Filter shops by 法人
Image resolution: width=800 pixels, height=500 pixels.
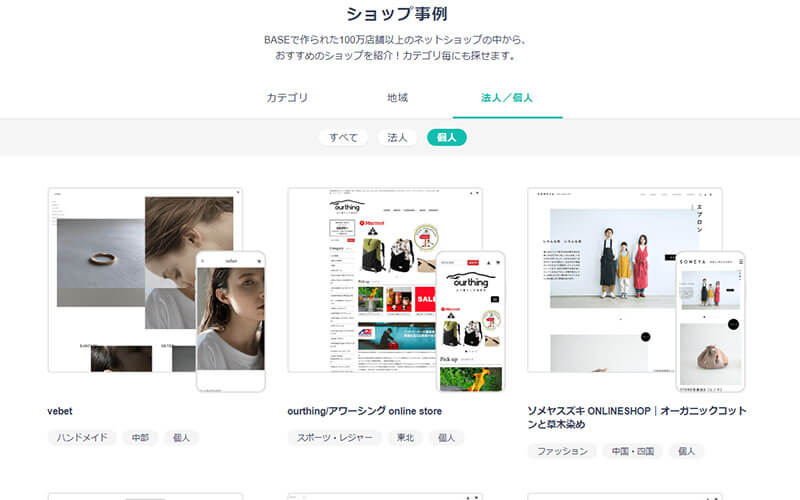[x=397, y=137]
